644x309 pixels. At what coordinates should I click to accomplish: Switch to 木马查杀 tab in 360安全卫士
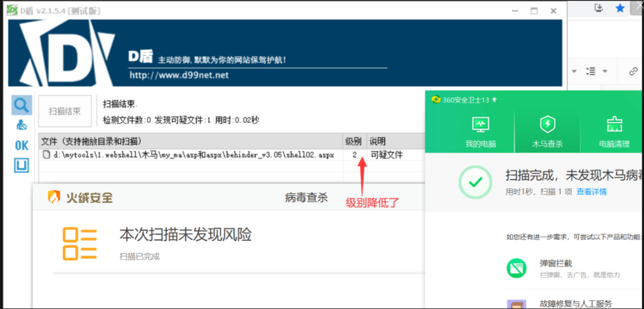(547, 132)
